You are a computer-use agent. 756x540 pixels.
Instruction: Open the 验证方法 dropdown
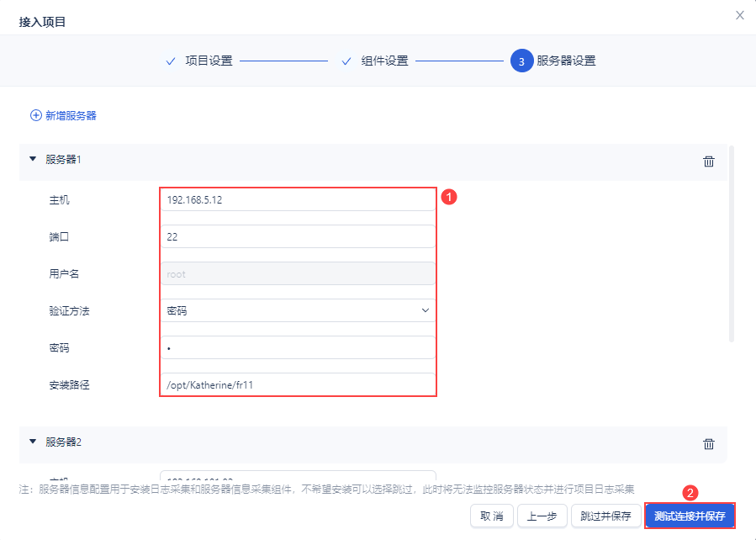pyautogui.click(x=298, y=310)
